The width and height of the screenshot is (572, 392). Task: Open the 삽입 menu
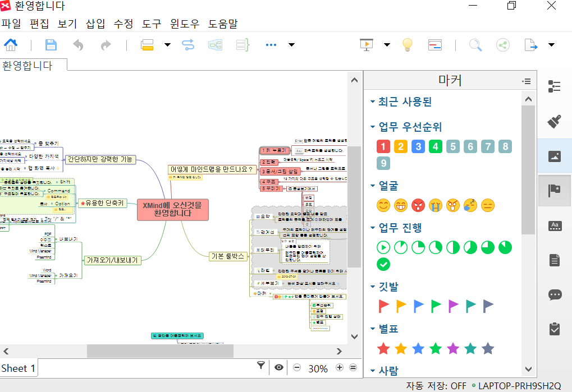pyautogui.click(x=95, y=24)
